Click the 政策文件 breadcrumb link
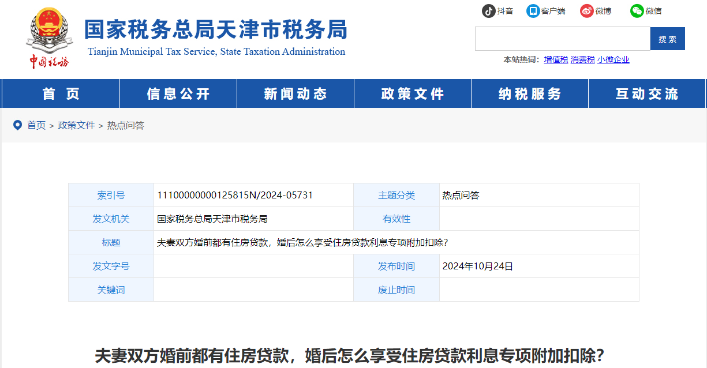707x368 pixels. [76, 125]
